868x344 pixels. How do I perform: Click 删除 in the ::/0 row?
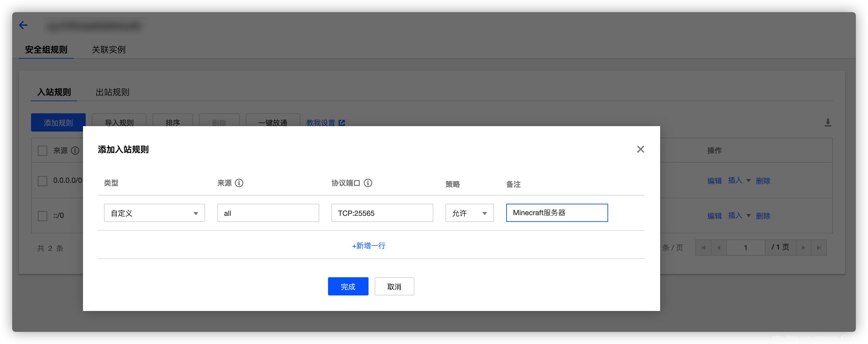[763, 216]
